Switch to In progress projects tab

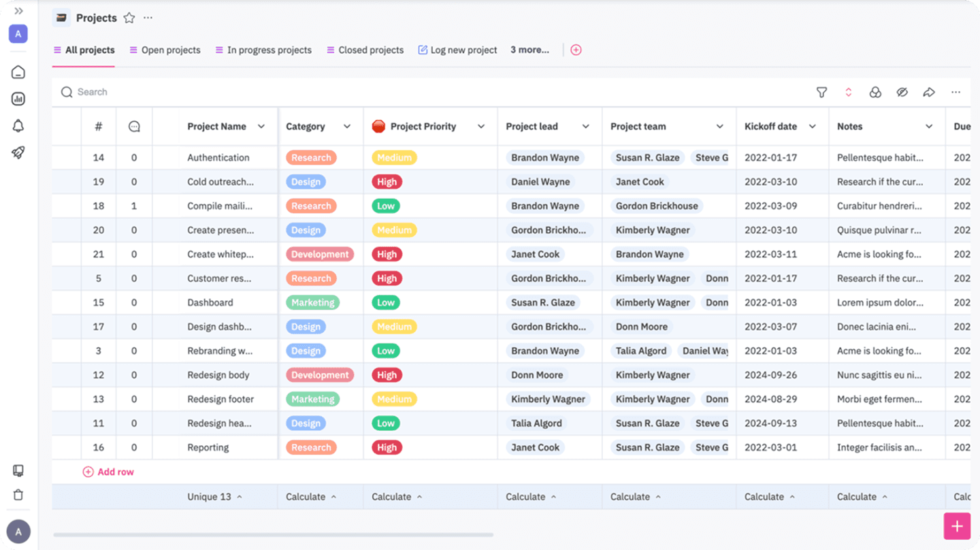[x=263, y=50]
